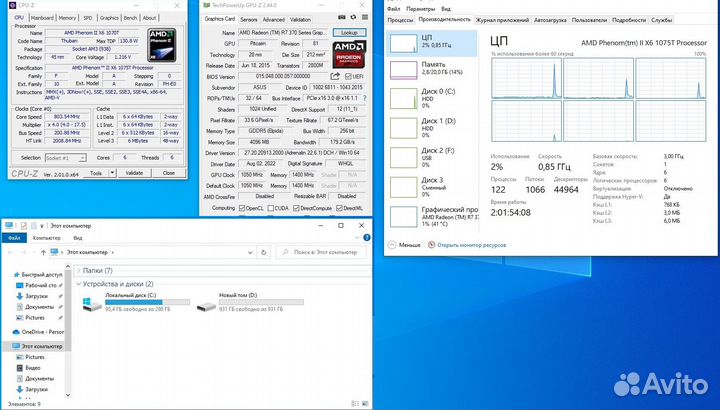Image resolution: width=720 pixels, height=410 pixels.
Task: Open the Tools dropdown arrow in CPU-Z
Action: coord(112,173)
